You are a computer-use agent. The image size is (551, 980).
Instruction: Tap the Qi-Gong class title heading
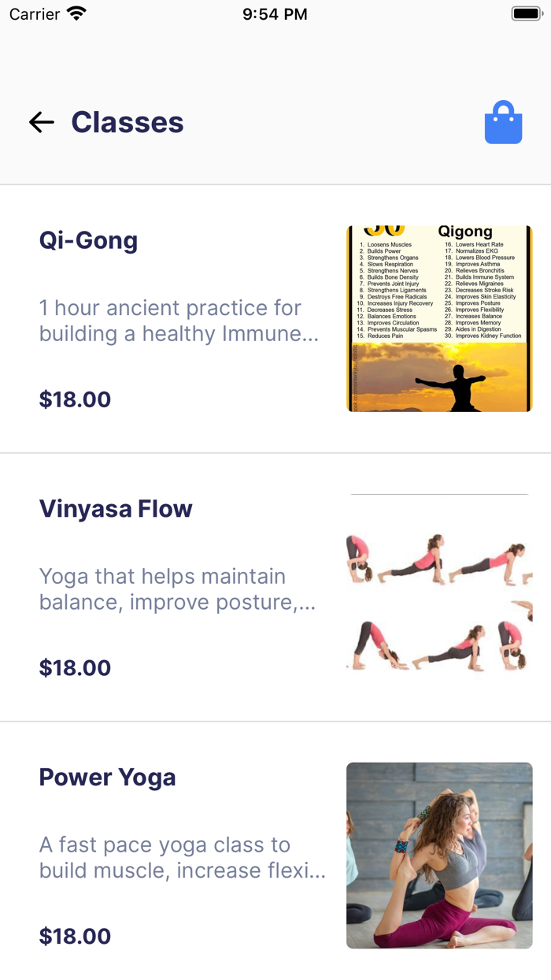88,240
